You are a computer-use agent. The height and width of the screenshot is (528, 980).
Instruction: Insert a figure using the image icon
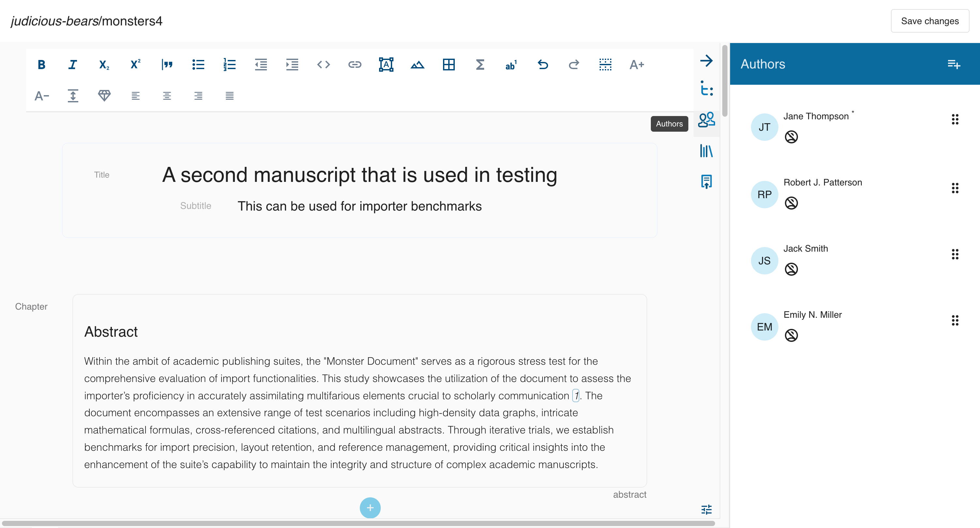pyautogui.click(x=417, y=65)
